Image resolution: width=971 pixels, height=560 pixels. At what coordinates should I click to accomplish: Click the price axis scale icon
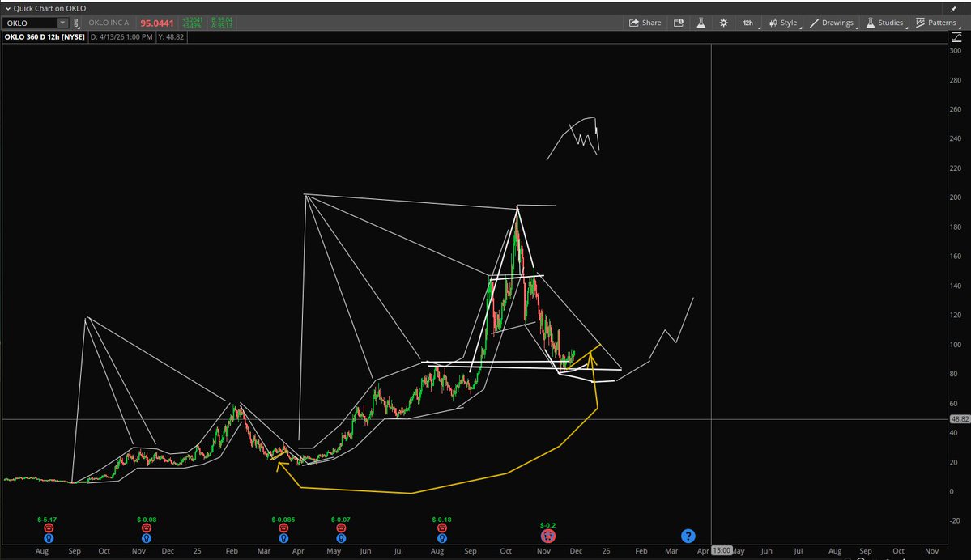pos(956,38)
